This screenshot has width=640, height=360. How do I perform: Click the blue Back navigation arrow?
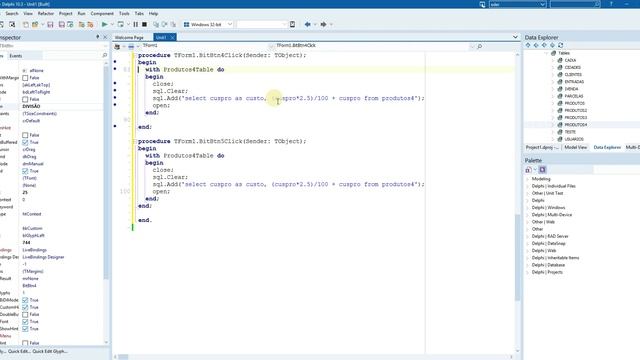tap(307, 24)
